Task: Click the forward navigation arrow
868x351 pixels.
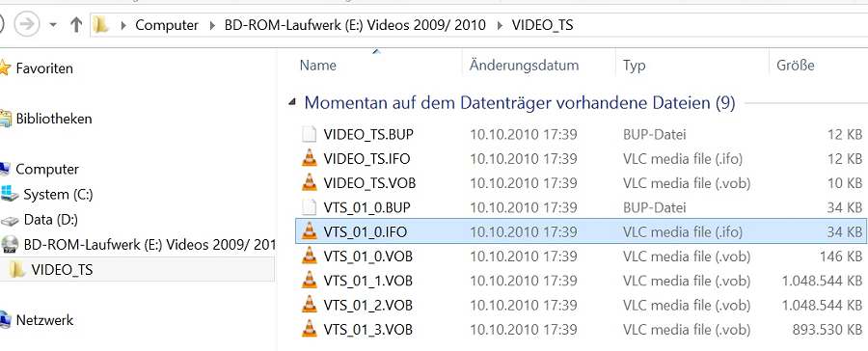Action: click(27, 25)
